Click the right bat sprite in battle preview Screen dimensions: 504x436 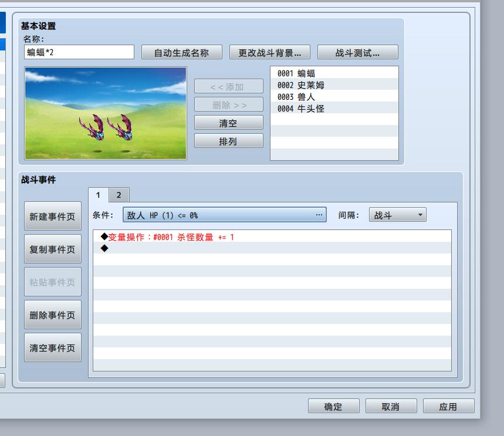(121, 127)
